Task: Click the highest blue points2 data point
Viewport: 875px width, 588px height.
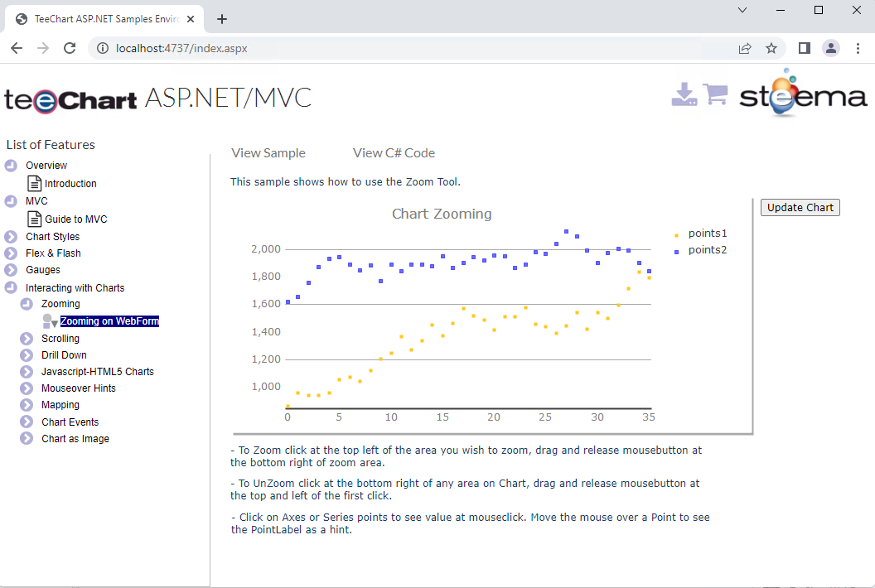Action: point(567,232)
